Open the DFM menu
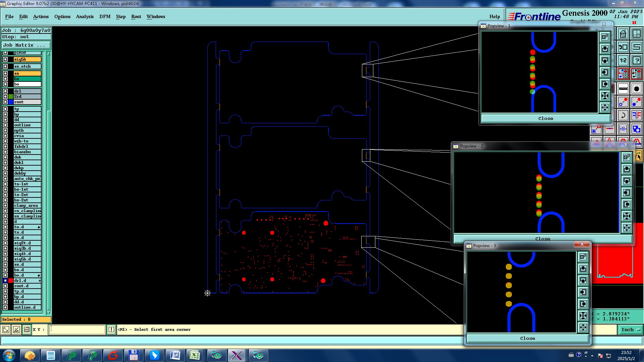 105,16
